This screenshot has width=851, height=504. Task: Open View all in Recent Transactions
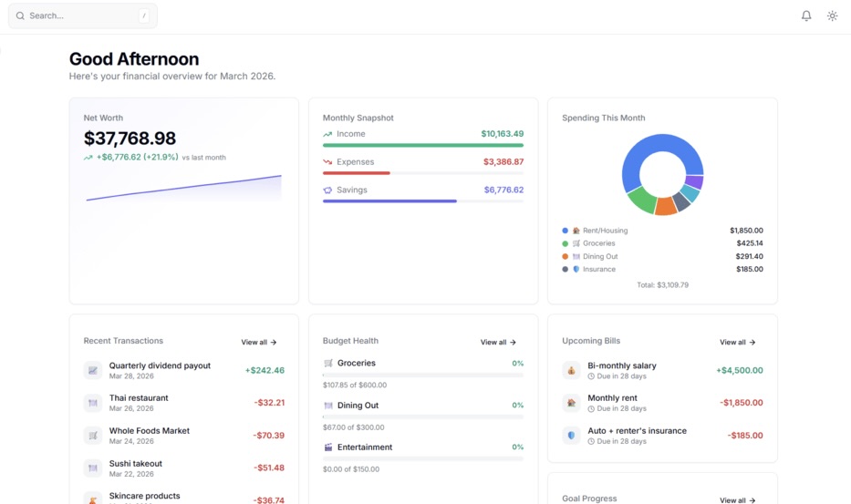(259, 343)
